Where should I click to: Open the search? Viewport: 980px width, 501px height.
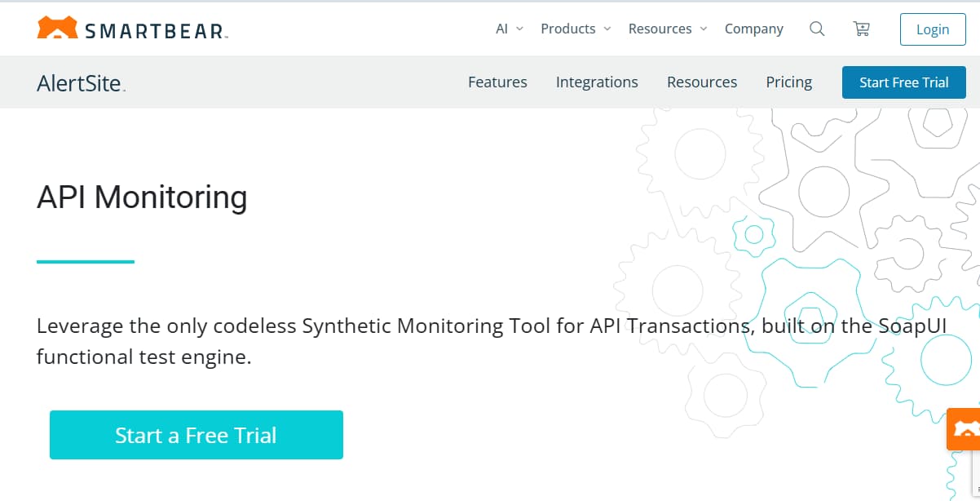[817, 29]
